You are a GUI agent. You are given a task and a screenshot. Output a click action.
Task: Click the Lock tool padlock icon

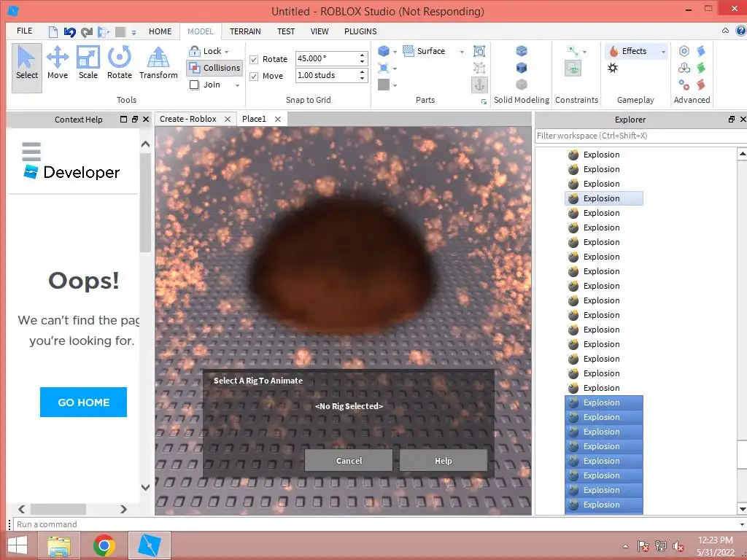(x=194, y=51)
